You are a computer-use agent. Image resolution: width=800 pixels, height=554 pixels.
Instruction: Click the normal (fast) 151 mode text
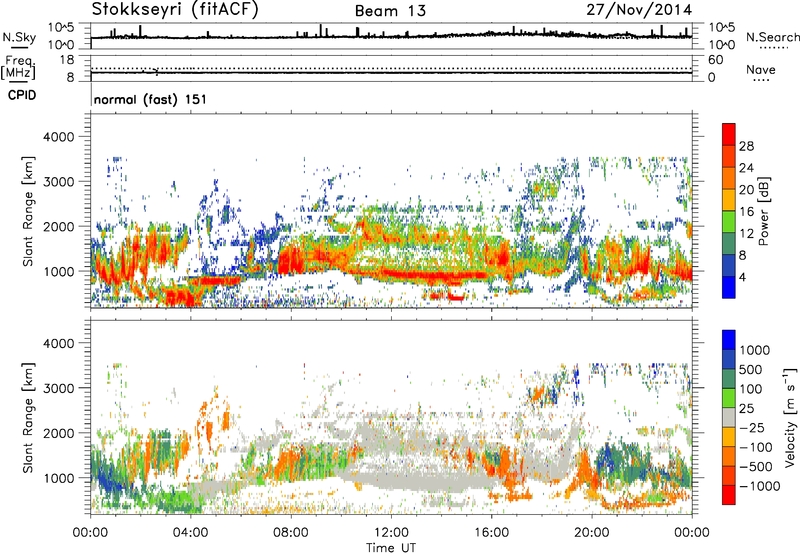click(151, 99)
